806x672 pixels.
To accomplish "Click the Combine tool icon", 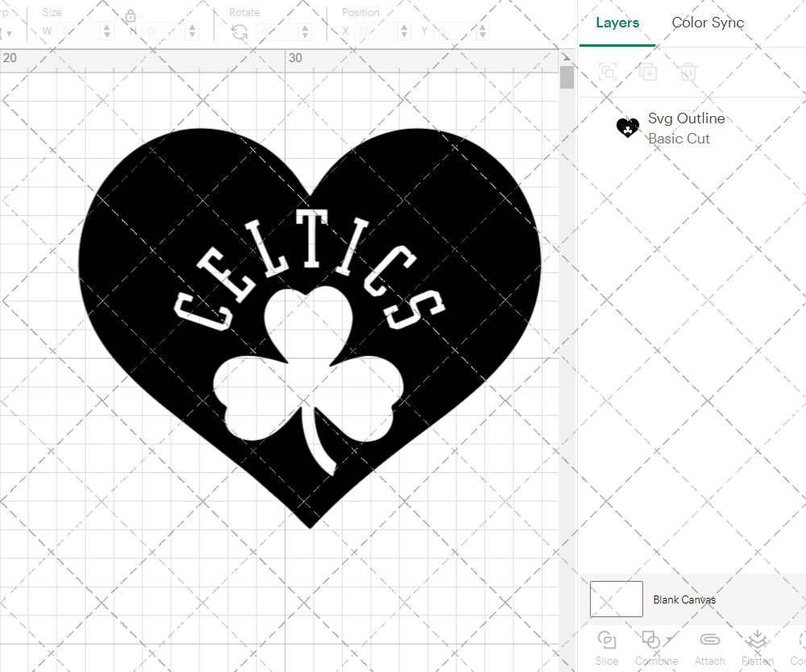I will point(653,640).
